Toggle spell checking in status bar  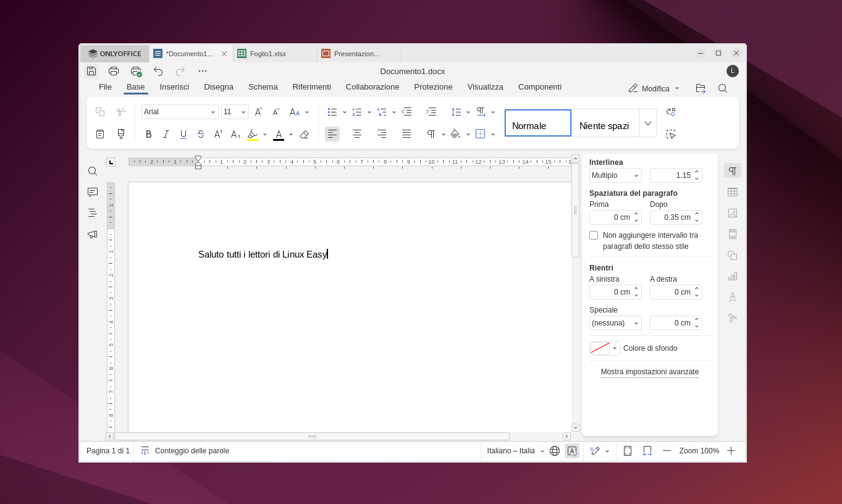[x=572, y=451]
